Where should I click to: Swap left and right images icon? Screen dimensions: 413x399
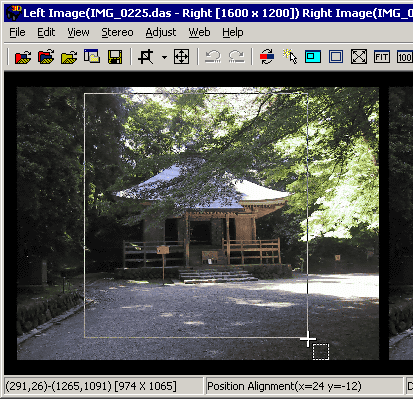pos(267,57)
